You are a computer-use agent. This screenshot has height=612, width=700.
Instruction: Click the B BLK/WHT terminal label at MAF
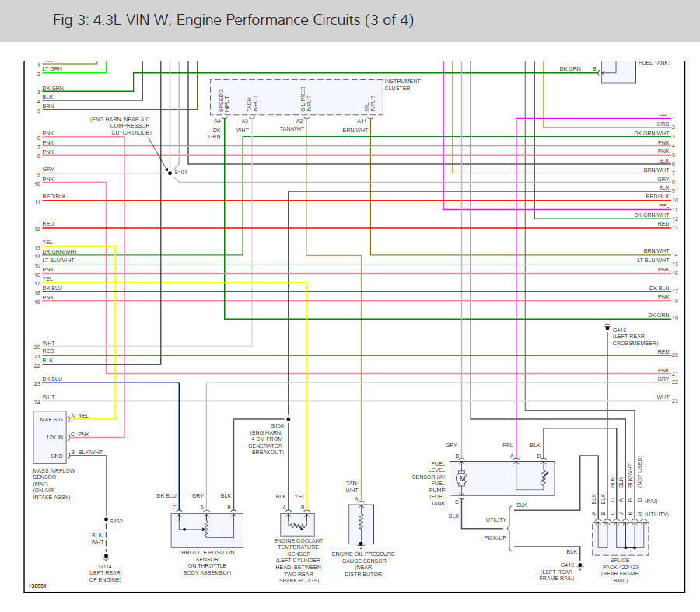[87, 452]
